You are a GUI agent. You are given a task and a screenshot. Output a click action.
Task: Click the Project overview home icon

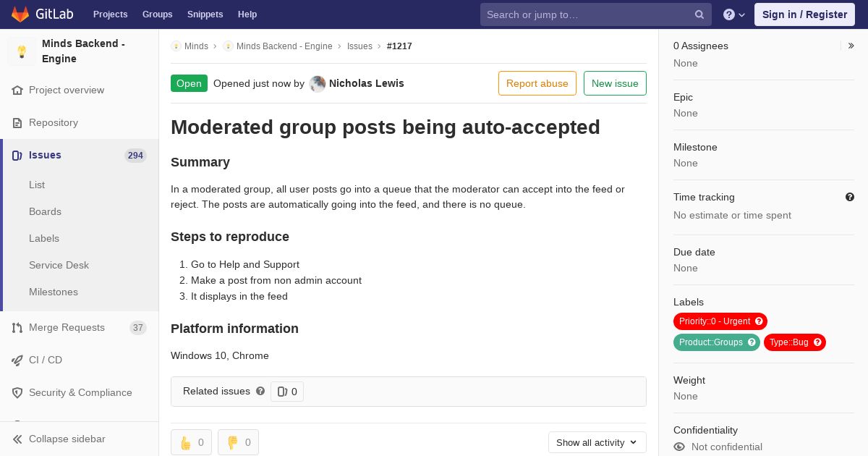coord(17,90)
